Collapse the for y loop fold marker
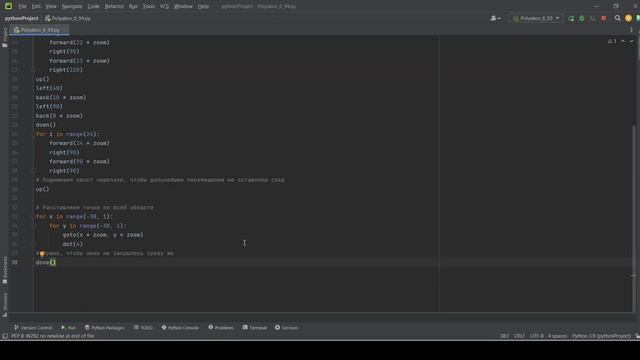Screen dimensions: 640x360 34,226
